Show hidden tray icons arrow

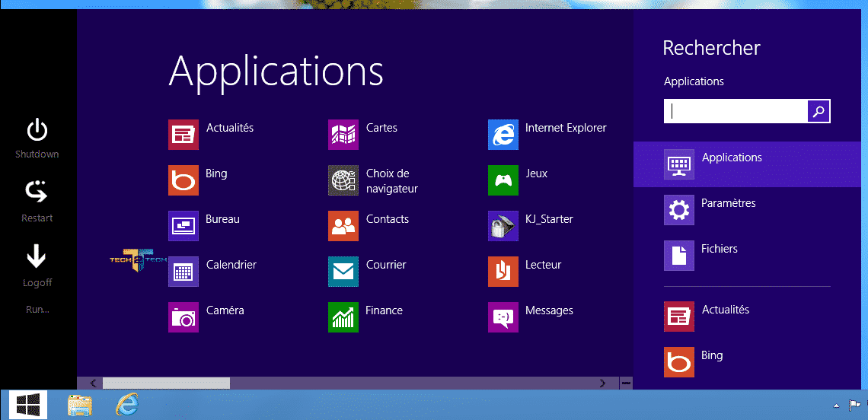pos(836,406)
